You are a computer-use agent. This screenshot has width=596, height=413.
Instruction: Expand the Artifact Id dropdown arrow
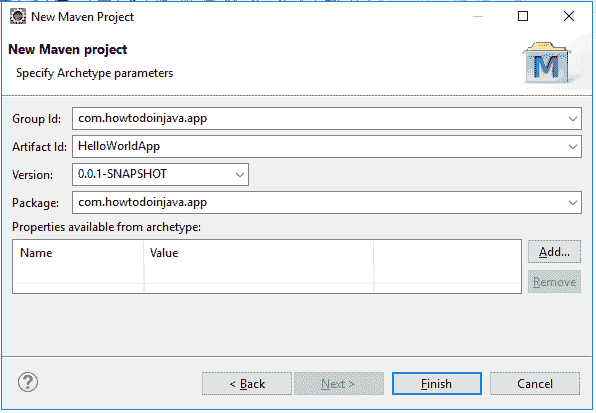[x=572, y=147]
